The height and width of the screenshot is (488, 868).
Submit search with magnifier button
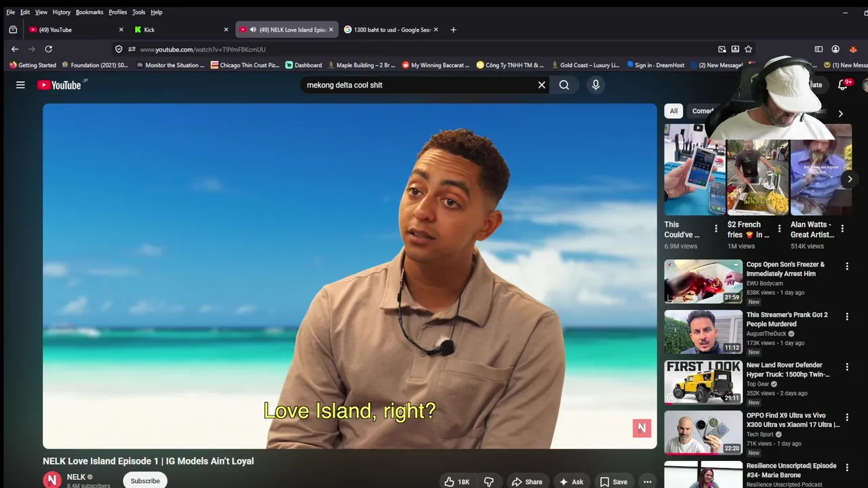[564, 85]
